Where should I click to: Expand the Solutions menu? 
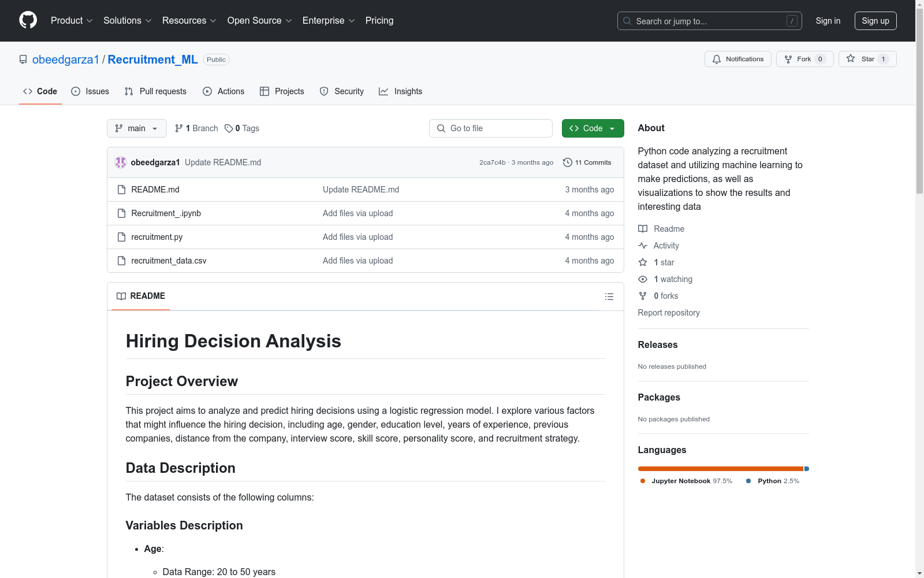127,20
